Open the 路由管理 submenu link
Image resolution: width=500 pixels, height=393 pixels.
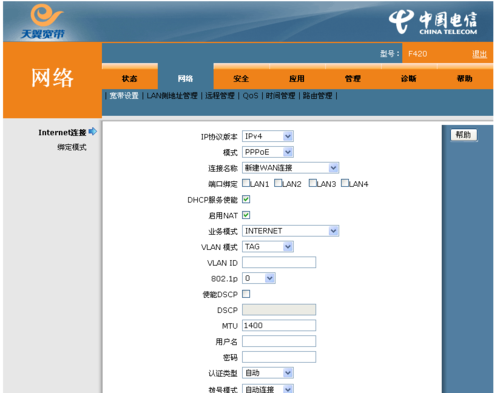point(317,96)
